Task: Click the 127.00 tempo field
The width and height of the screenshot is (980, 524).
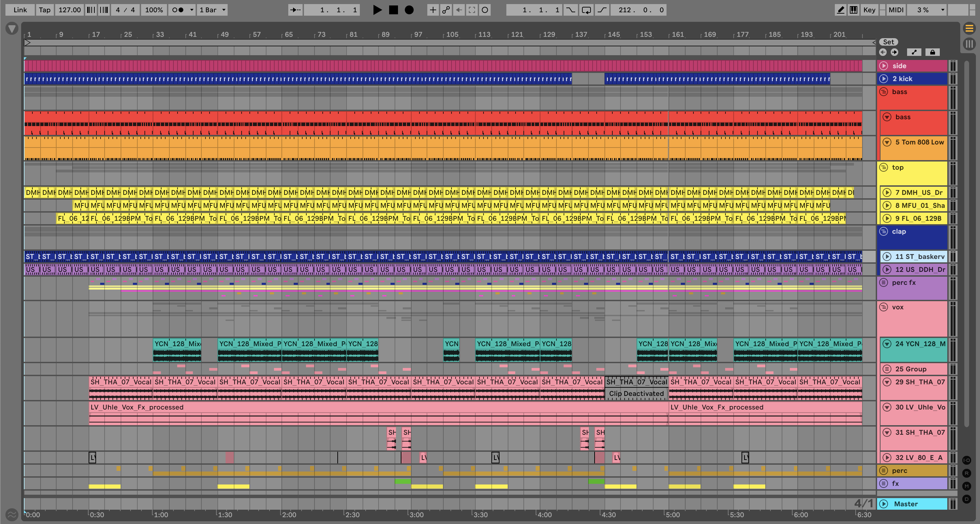Action: (x=69, y=10)
